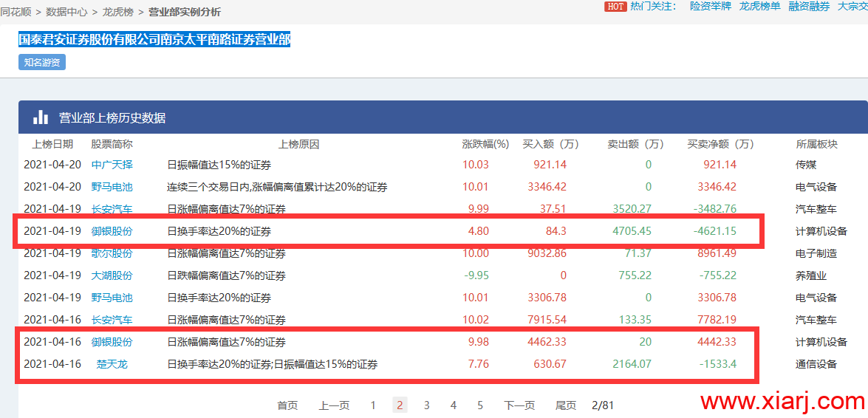
Task: Click the 股票简称 column header
Action: pos(112,145)
